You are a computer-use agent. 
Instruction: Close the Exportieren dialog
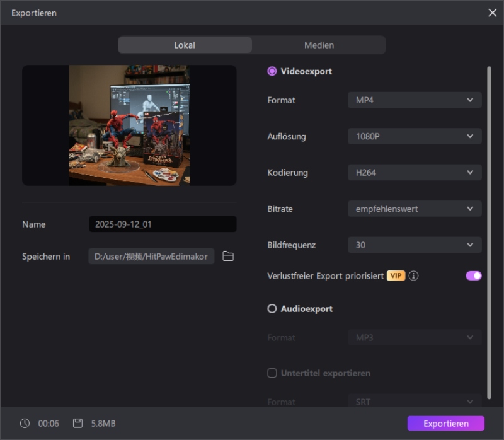coord(492,13)
